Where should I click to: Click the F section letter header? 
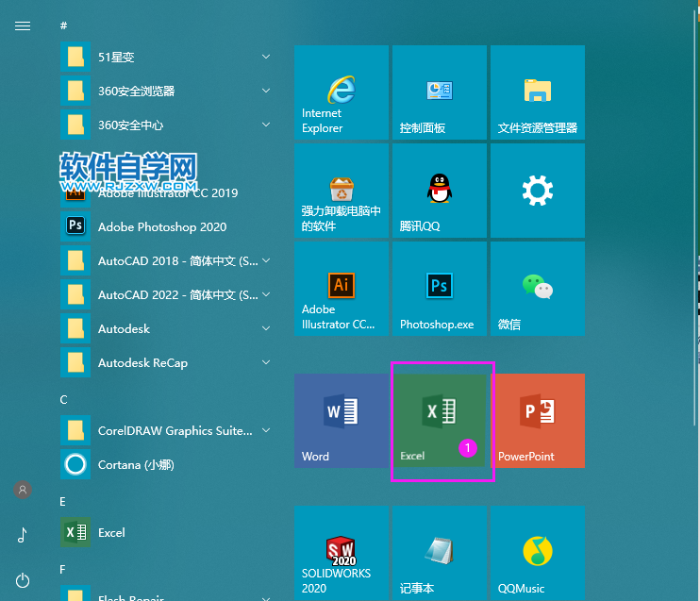[x=62, y=569]
